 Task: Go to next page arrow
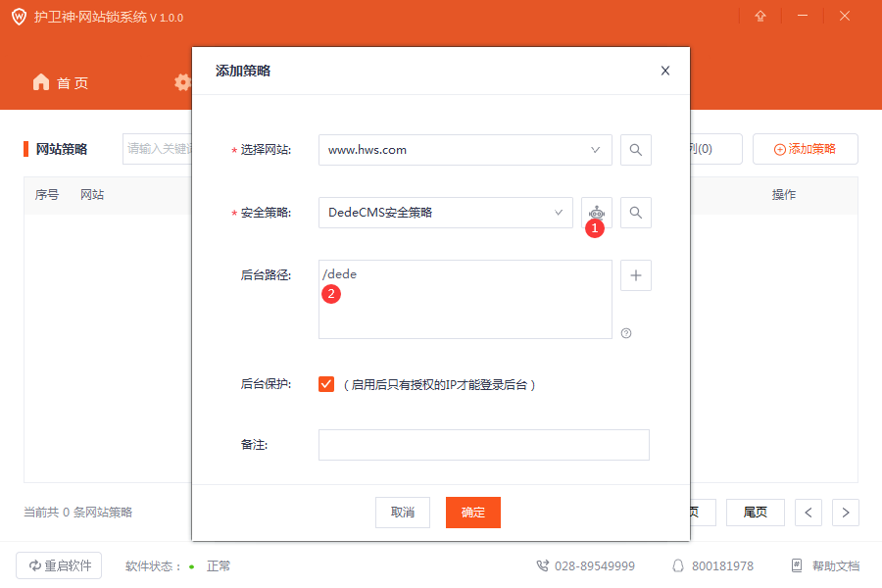pos(846,512)
